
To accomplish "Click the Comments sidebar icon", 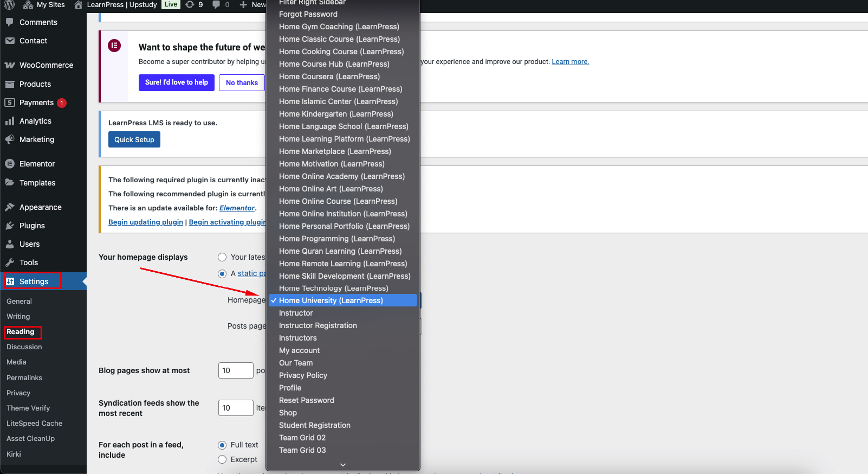I will pyautogui.click(x=10, y=22).
